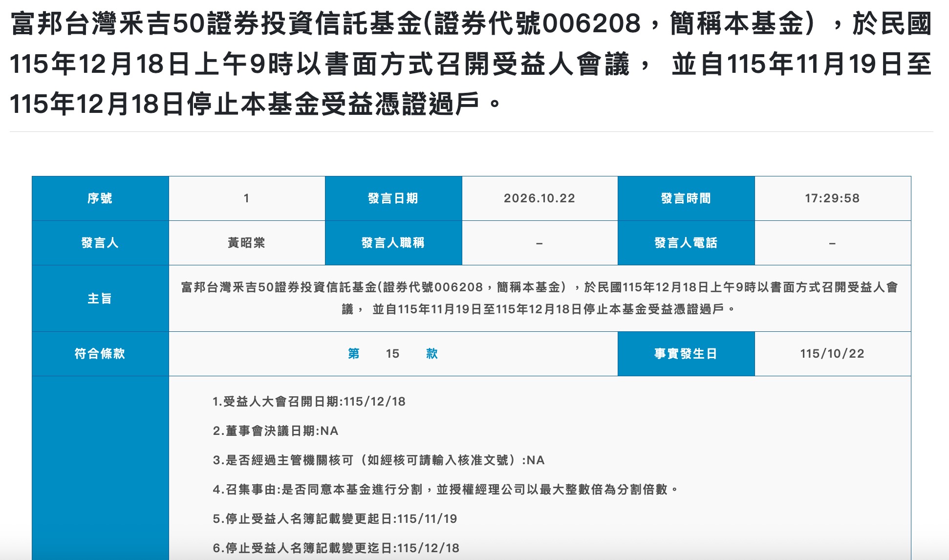Click the 主旨 header cell
949x560 pixels.
tap(100, 299)
